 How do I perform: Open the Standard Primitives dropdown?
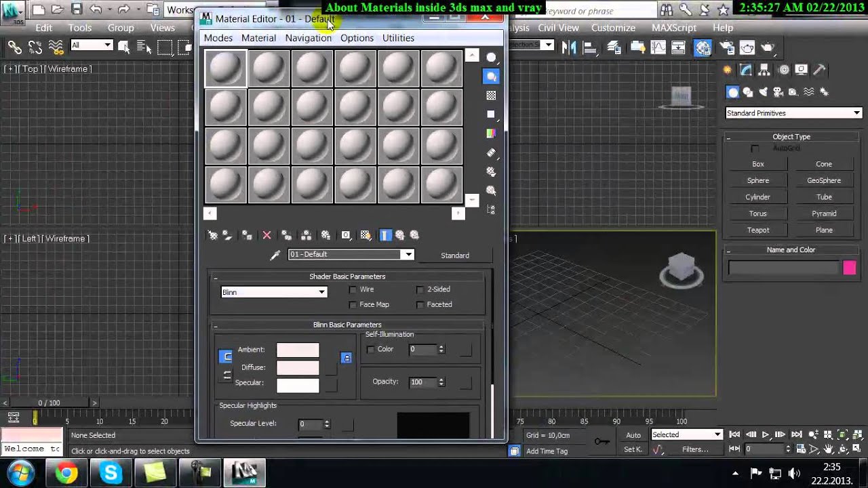(793, 113)
